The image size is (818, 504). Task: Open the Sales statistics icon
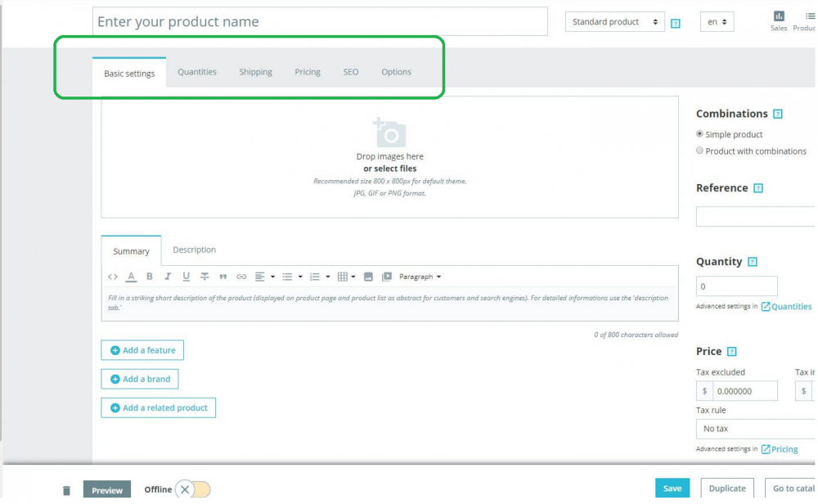pyautogui.click(x=779, y=21)
